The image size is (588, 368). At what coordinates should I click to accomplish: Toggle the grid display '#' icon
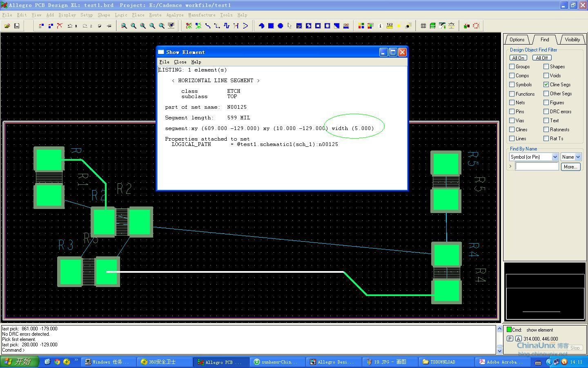[423, 26]
